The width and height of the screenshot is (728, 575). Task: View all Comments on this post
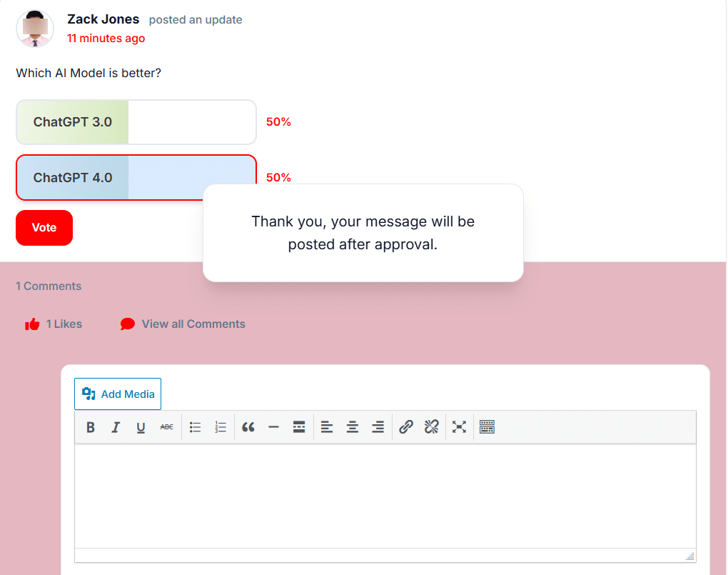coord(193,324)
